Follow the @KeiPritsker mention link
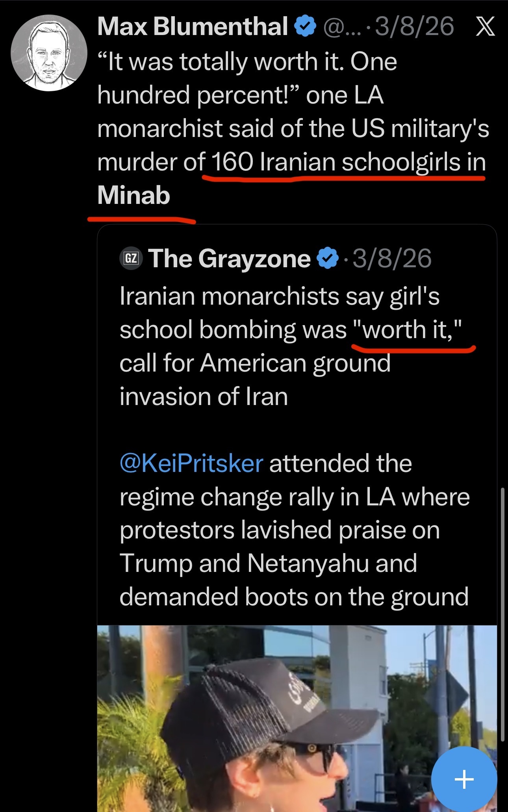Image resolution: width=508 pixels, height=812 pixels. point(191,463)
